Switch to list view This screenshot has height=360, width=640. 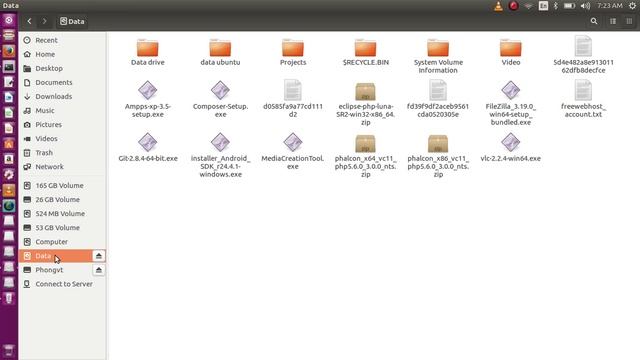click(x=613, y=21)
